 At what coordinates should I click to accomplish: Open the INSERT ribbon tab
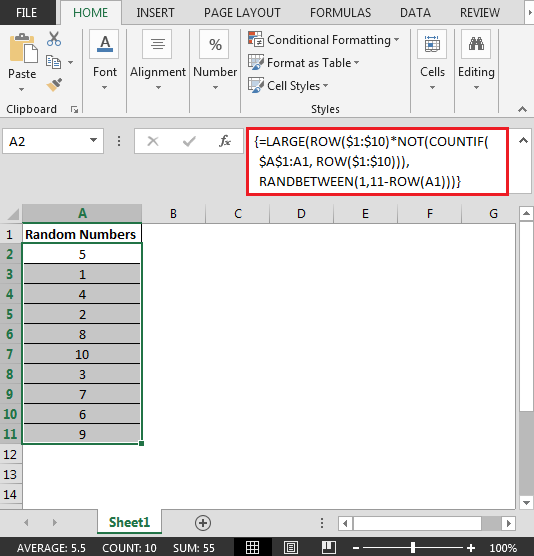[x=155, y=13]
